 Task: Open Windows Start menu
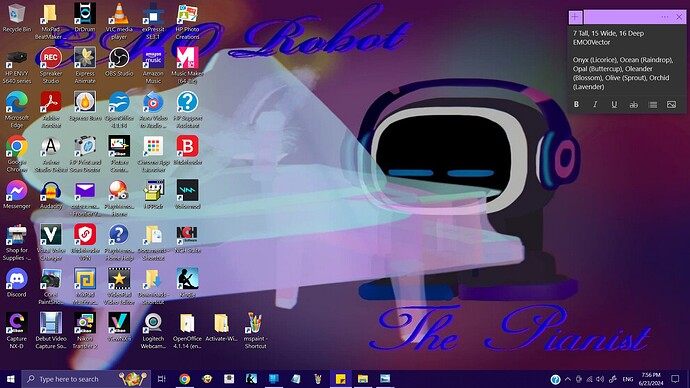[x=11, y=379]
